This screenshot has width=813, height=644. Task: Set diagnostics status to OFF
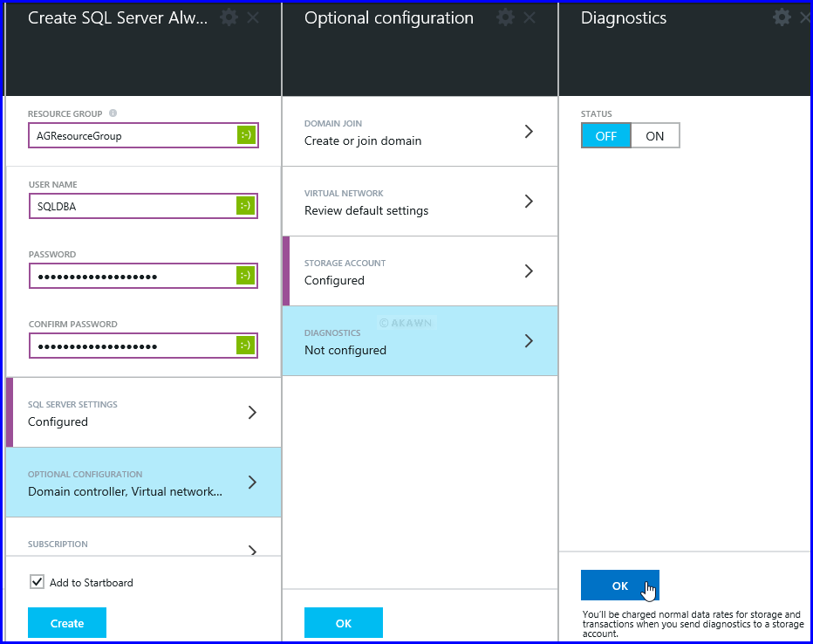pos(605,136)
